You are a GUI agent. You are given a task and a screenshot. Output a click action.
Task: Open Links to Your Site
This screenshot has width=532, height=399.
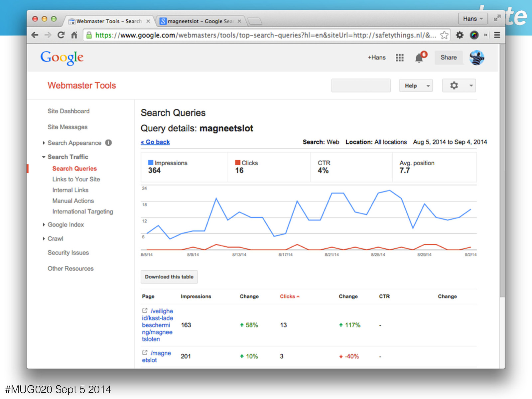pos(76,179)
